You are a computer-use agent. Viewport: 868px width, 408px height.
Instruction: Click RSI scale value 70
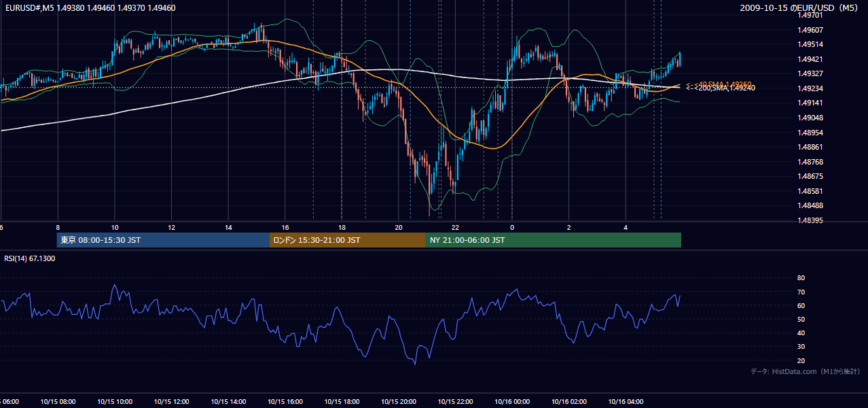pos(801,292)
